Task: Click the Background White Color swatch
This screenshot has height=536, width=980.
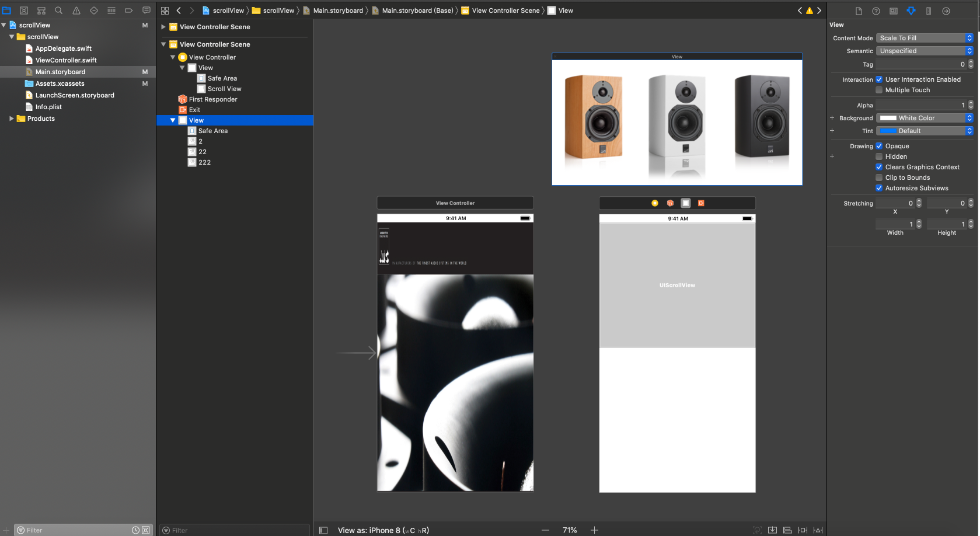Action: pyautogui.click(x=888, y=118)
